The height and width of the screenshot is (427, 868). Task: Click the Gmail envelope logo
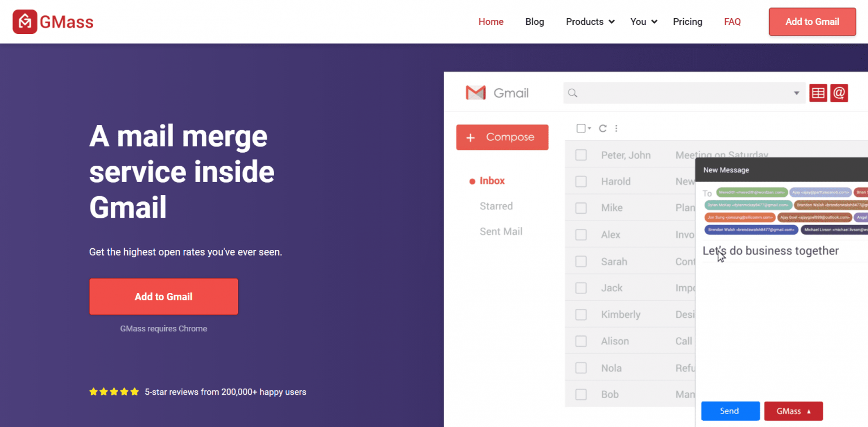pyautogui.click(x=475, y=92)
